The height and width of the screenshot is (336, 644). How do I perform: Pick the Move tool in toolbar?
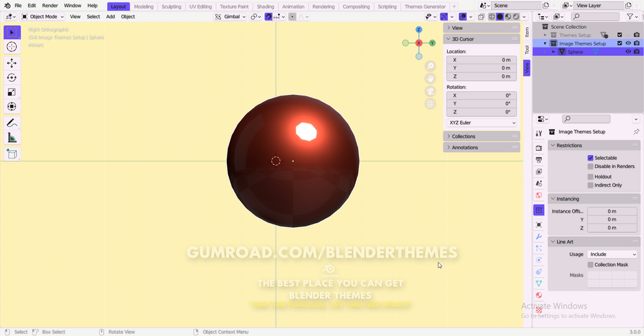(12, 63)
